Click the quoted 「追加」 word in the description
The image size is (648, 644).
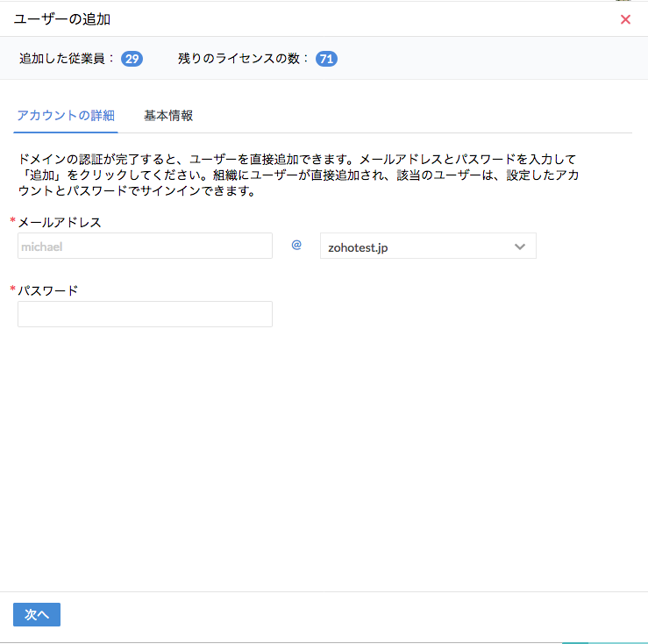click(38, 175)
